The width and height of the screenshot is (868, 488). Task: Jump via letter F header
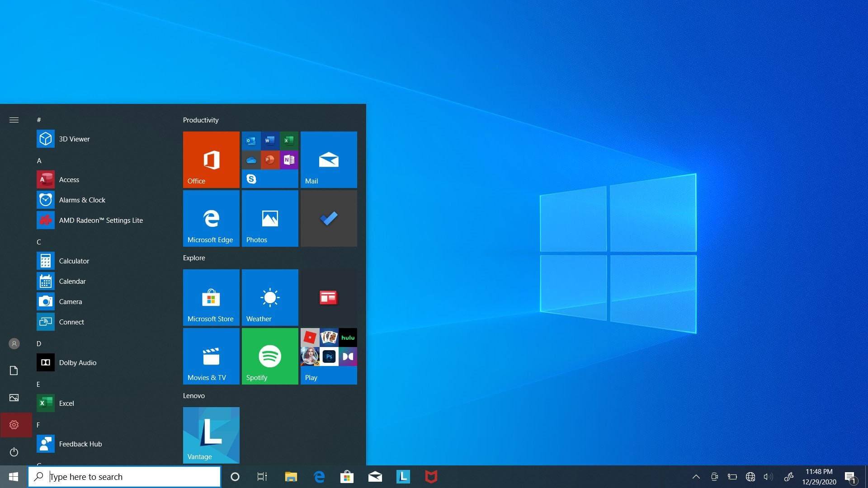(x=38, y=425)
